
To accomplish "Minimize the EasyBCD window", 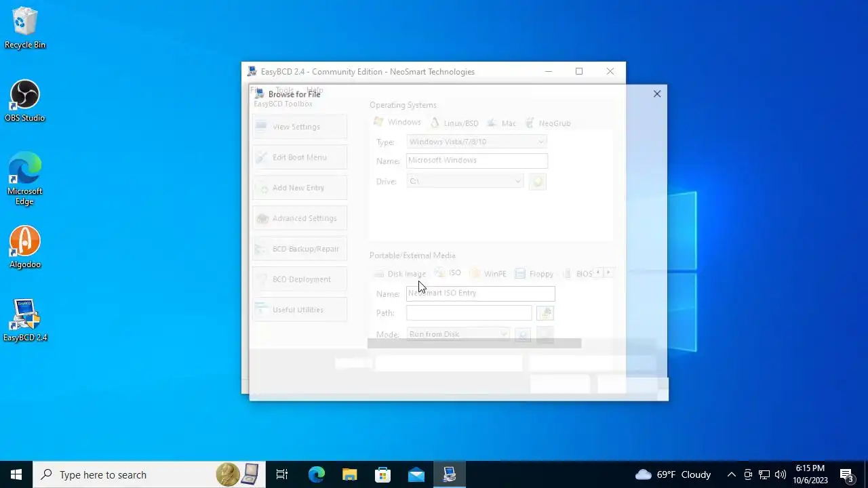I will (549, 71).
